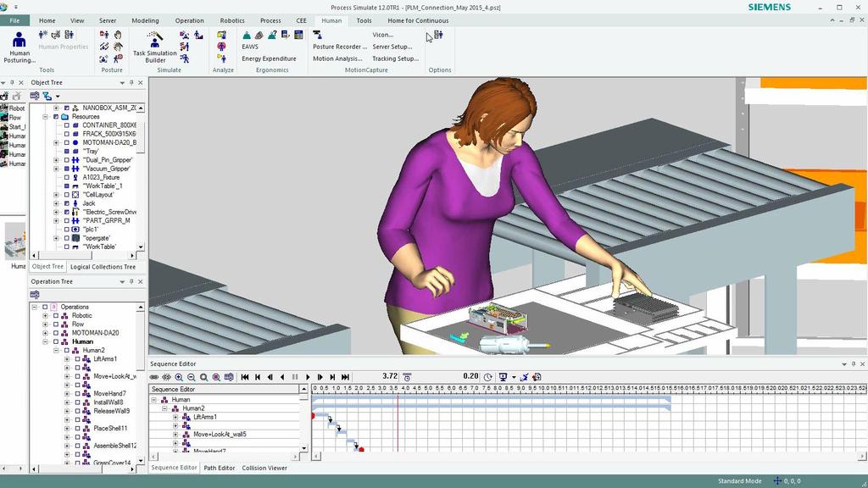Screen dimensions: 868x488
Task: Open Server Setup dialog
Action: click(392, 47)
